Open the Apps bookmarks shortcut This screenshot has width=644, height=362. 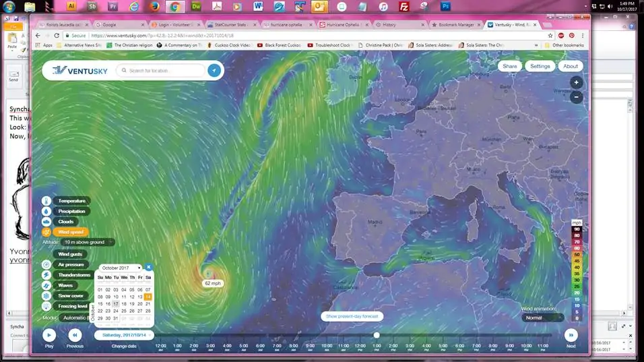[x=44, y=45]
